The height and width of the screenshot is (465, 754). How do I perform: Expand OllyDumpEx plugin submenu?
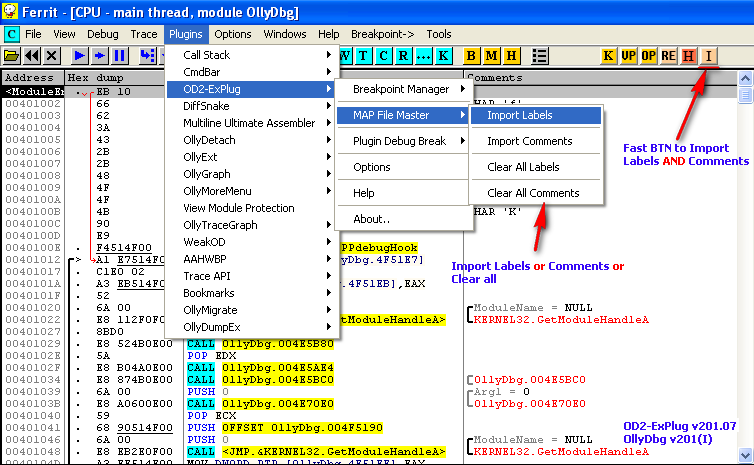coord(251,327)
